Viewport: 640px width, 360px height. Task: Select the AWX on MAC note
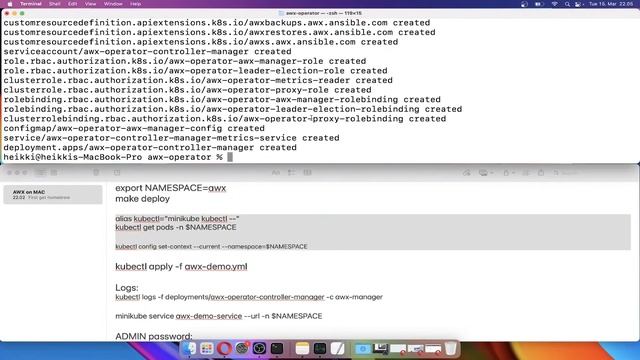pos(53,194)
